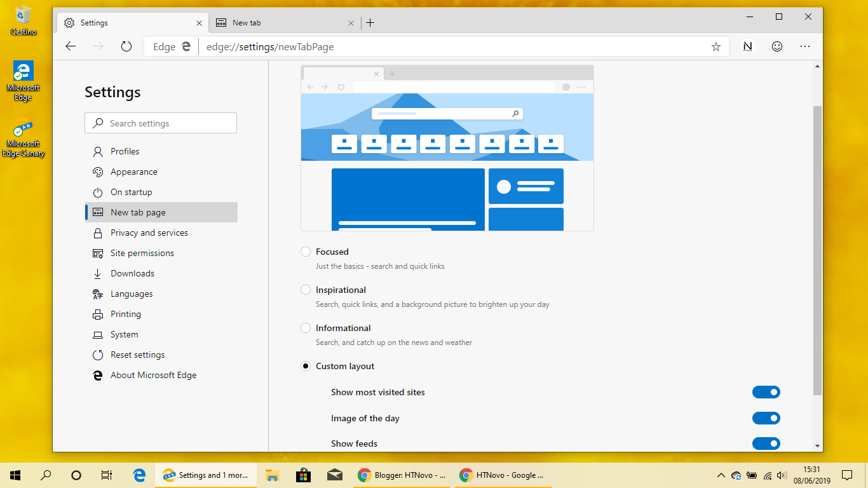Open network Wi-Fi tray icon
Image resolution: width=868 pixels, height=488 pixels.
tap(767, 475)
